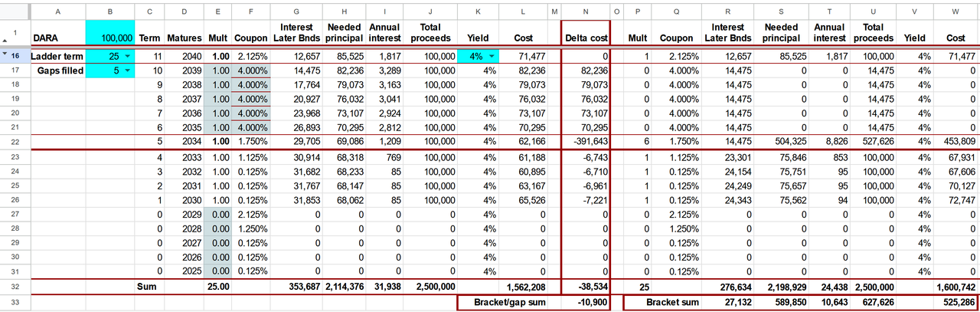Click the cost cell 72,747
Image resolution: width=980 pixels, height=312 pixels.
click(955, 199)
